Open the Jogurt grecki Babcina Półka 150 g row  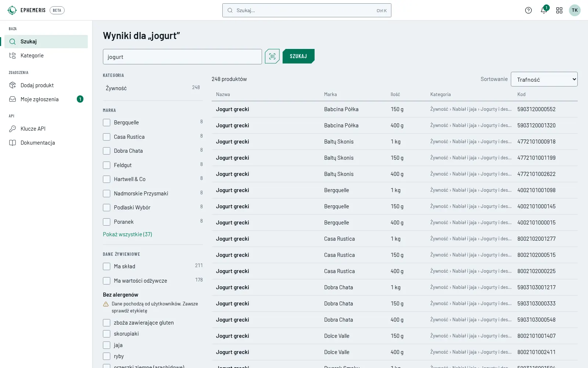(x=395, y=109)
